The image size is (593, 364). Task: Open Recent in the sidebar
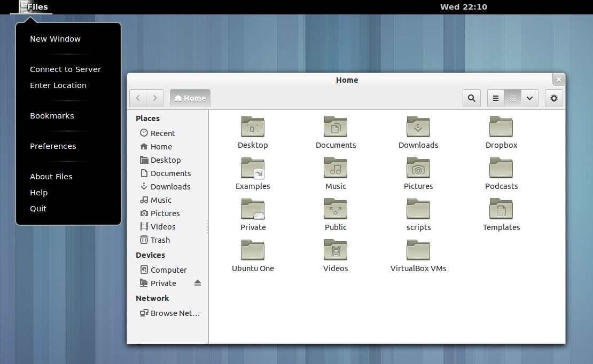168,133
